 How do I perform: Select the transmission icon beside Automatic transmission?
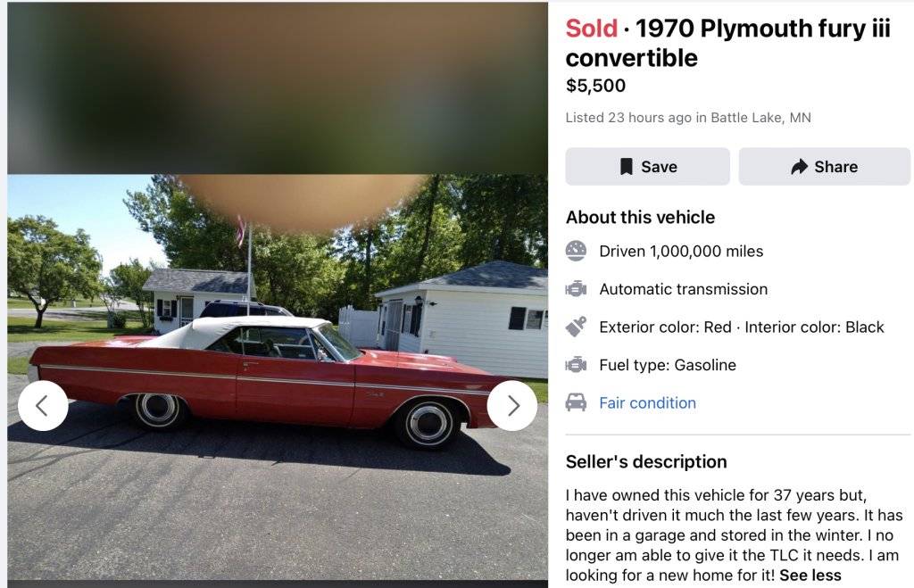(x=577, y=288)
